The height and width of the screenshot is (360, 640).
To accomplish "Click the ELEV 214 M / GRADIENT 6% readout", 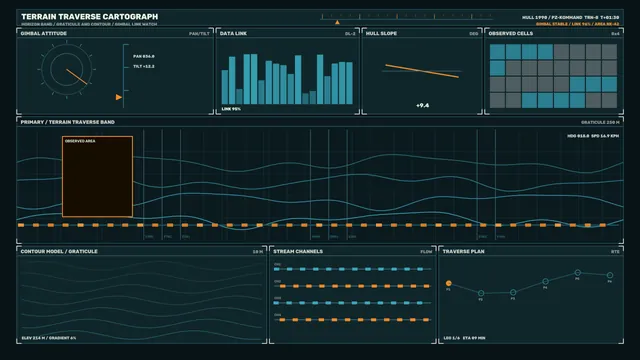I will click(49, 338).
